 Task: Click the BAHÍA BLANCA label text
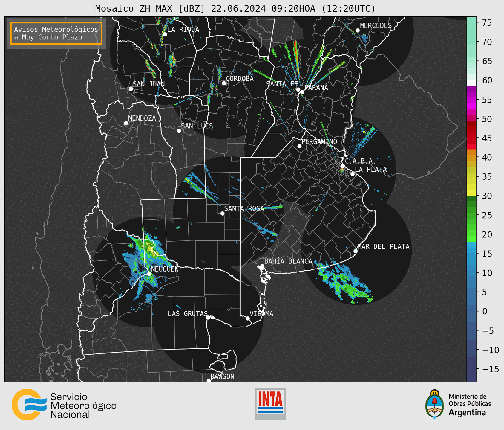[288, 261]
